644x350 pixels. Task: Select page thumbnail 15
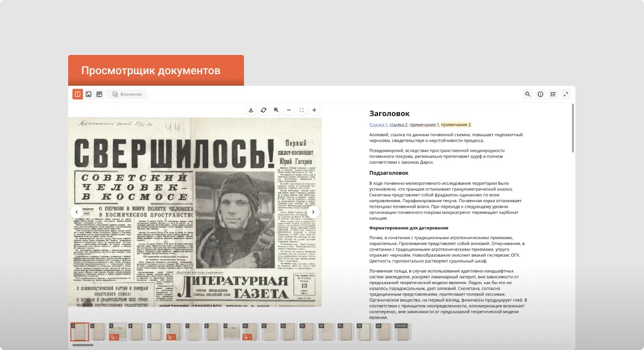point(346,331)
